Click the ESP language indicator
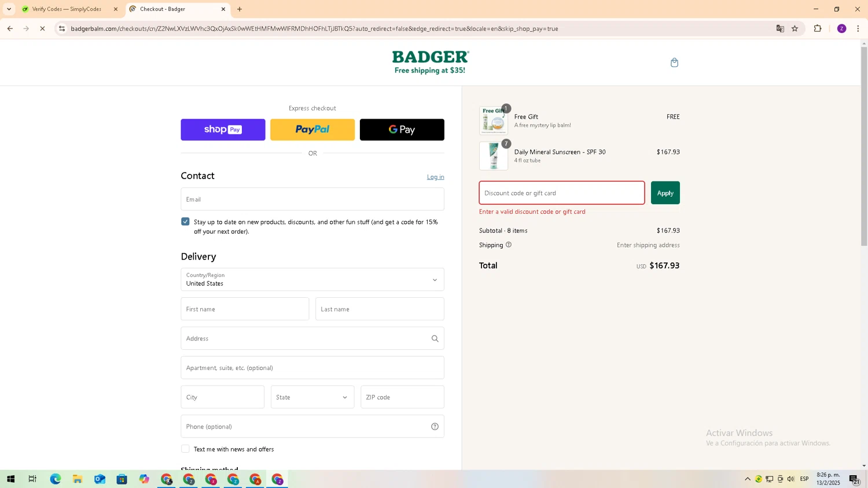 [804, 479]
